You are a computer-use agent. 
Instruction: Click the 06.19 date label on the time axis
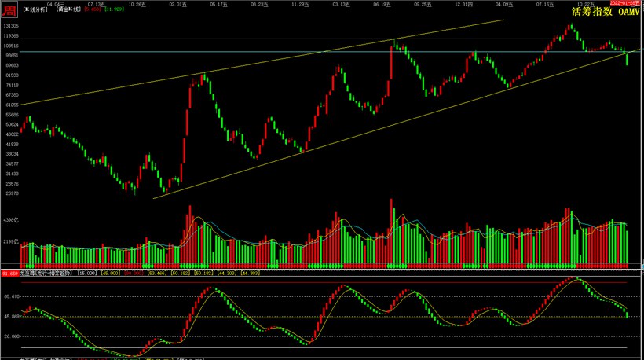coord(382,4)
